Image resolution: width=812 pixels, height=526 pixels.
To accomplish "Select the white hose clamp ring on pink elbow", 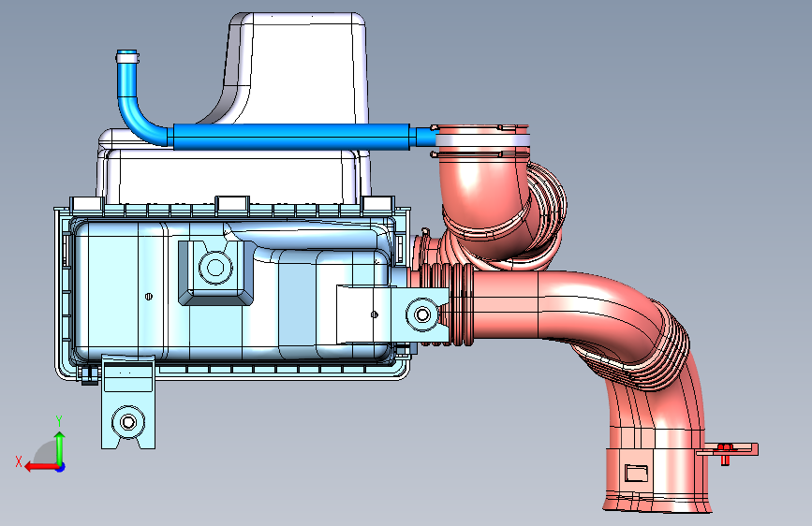I will pyautogui.click(x=482, y=139).
